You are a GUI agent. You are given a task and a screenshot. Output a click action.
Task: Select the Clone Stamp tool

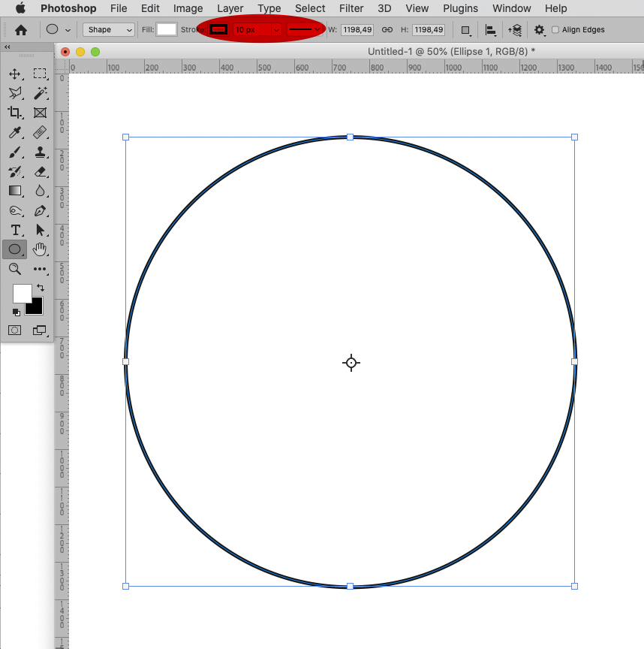40,152
